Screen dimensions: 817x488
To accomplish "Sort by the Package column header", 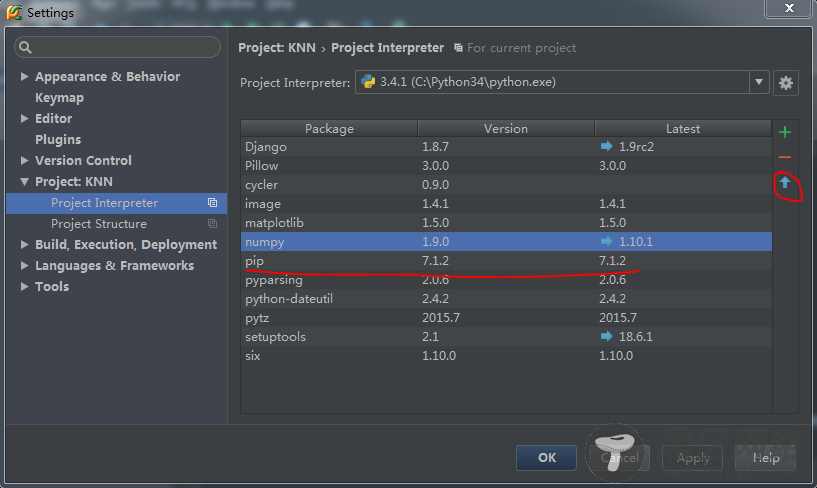I will click(x=329, y=129).
